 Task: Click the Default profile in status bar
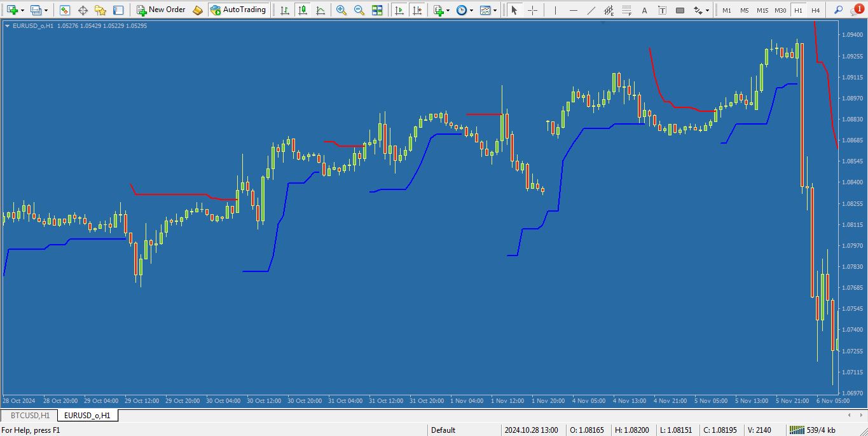click(x=443, y=430)
